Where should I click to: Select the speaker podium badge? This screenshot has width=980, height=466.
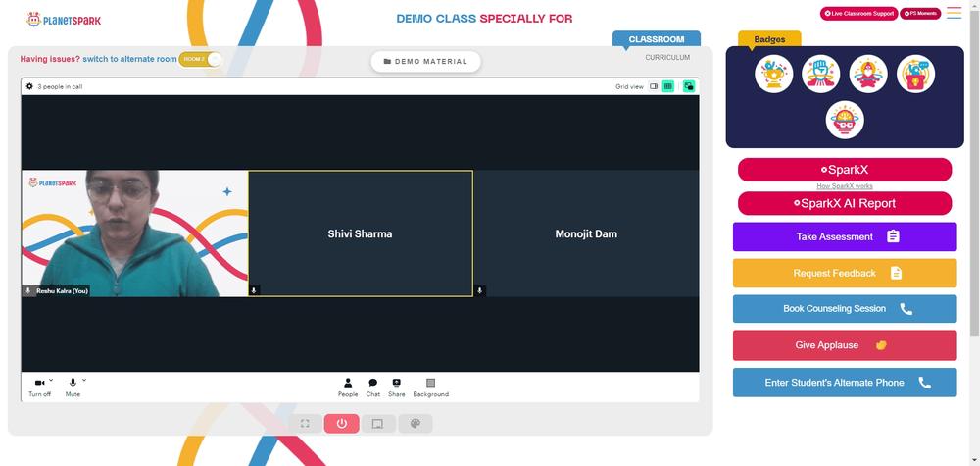point(916,74)
